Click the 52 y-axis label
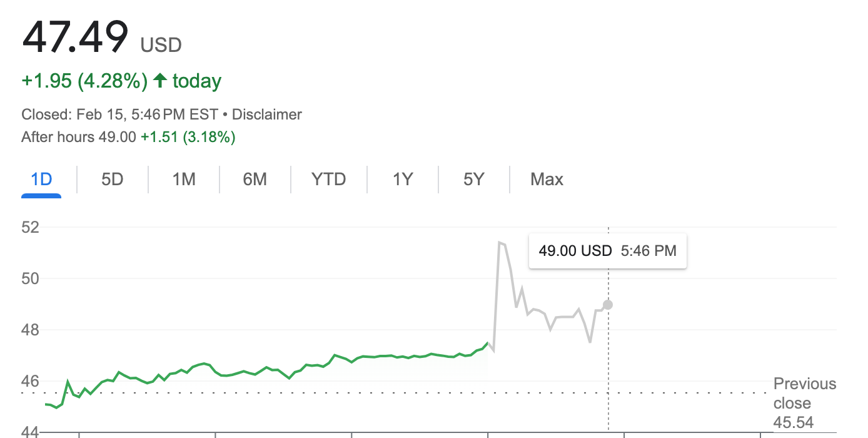This screenshot has width=868, height=438. 31,227
